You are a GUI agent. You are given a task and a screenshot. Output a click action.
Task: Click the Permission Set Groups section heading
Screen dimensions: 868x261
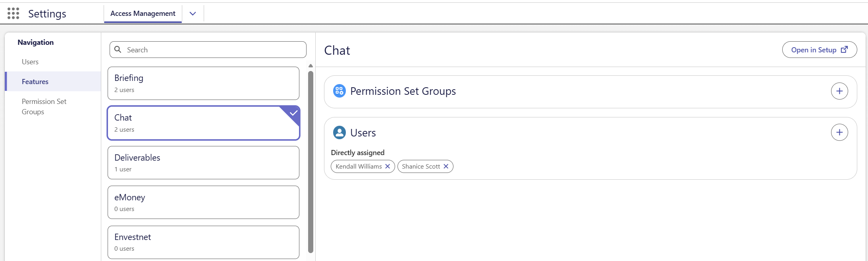click(403, 91)
